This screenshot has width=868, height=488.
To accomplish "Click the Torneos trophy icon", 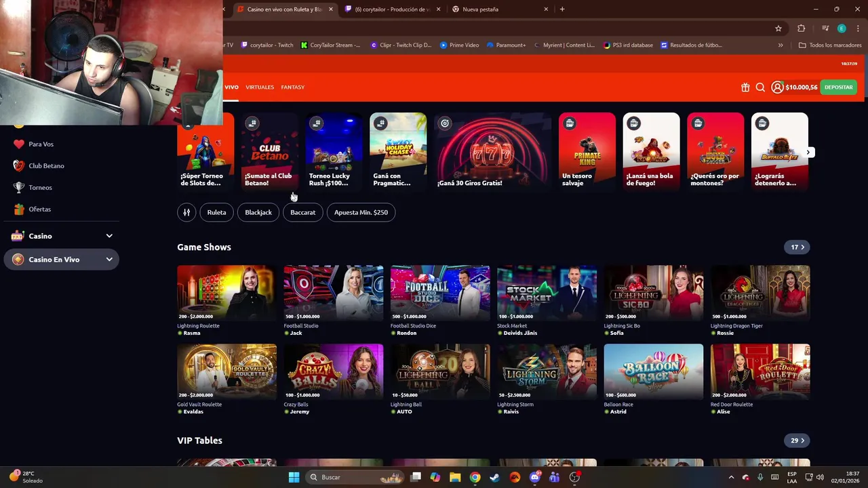I will coord(18,188).
